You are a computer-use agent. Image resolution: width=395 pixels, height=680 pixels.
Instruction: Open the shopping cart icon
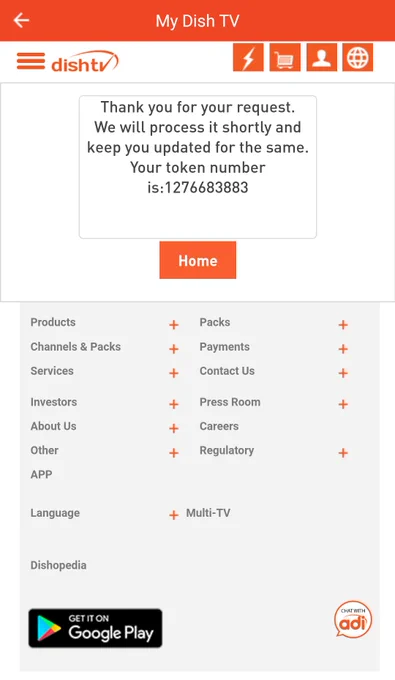click(x=285, y=57)
